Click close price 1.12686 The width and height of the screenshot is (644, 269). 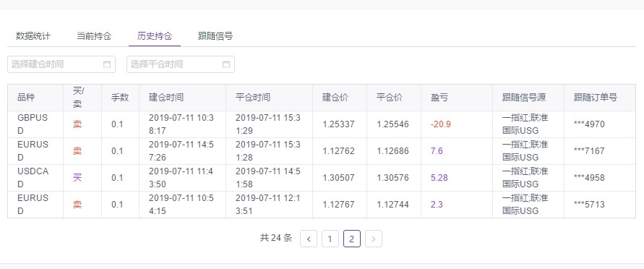tap(392, 151)
